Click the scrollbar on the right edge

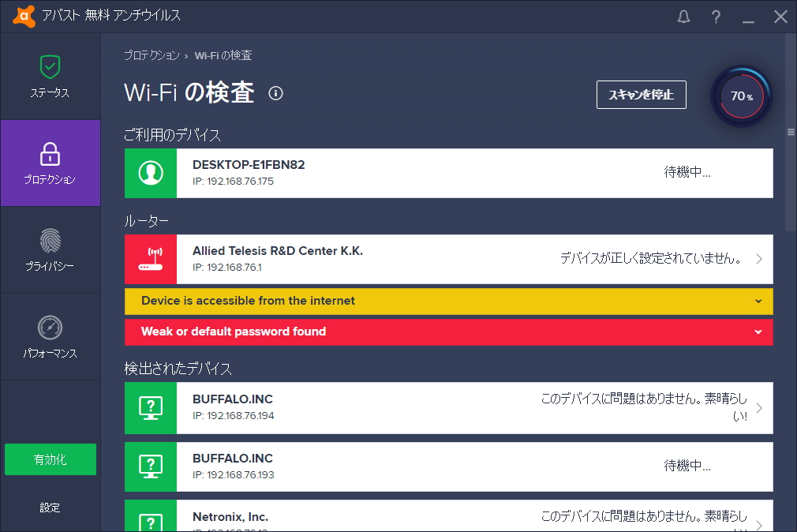(790, 132)
